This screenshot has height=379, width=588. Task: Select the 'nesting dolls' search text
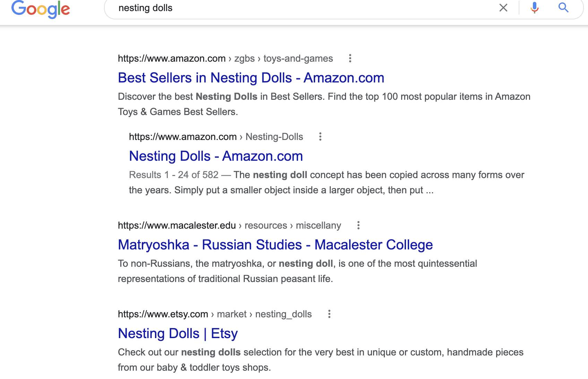point(145,8)
